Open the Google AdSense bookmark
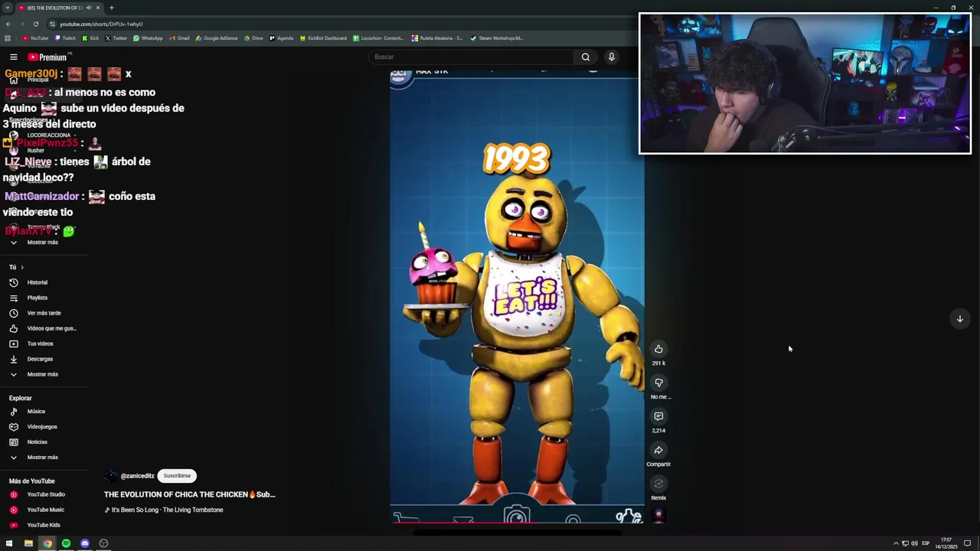The height and width of the screenshot is (551, 980). point(217,38)
